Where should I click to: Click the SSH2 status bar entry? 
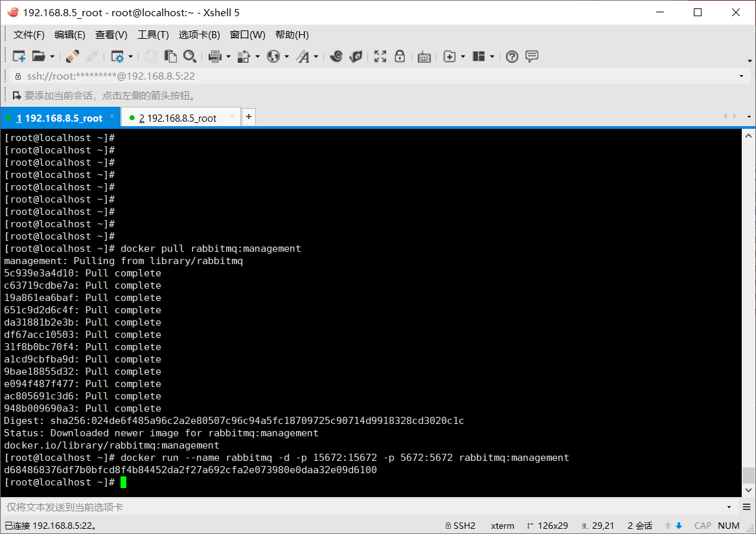[x=461, y=526]
